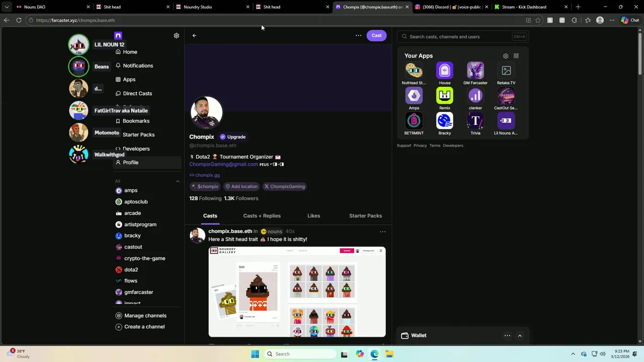Open the LIL NOUN 12 avatar

(78, 45)
